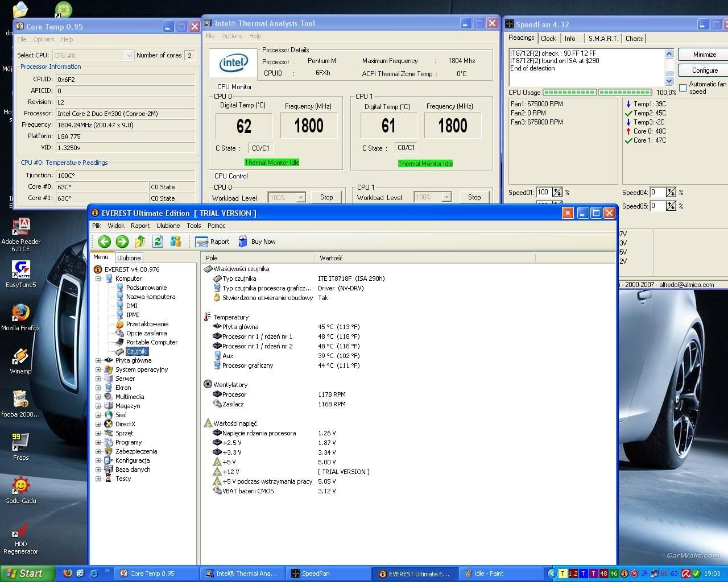The image size is (728, 582).
Task: Click the green Forward arrow in EVEREST toolbar
Action: [x=122, y=242]
